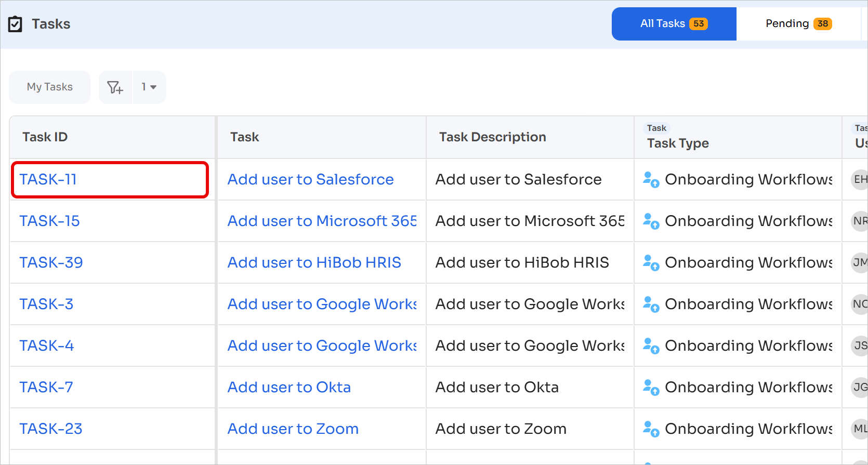868x465 pixels.
Task: Click Onboarding Workflows icon in TASK-15 row
Action: point(651,221)
